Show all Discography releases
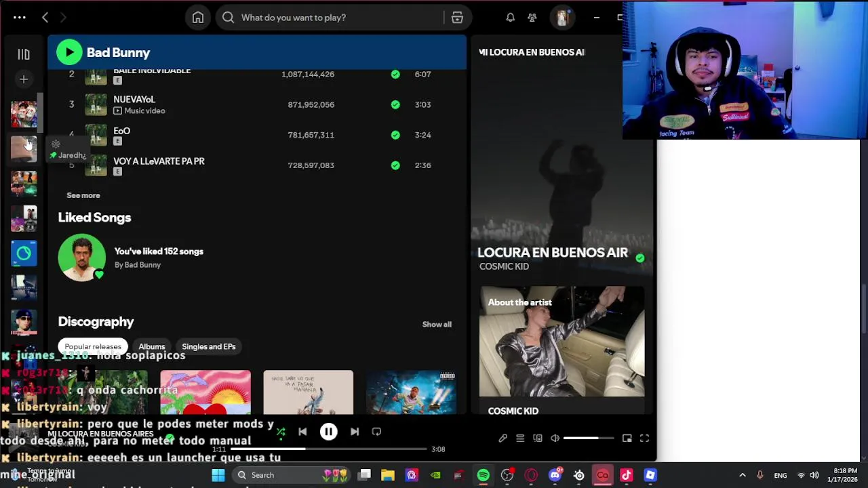The image size is (868, 488). (437, 324)
